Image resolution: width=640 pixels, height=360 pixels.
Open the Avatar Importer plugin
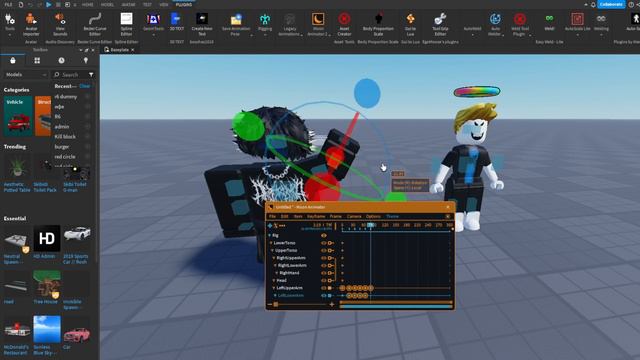point(31,24)
